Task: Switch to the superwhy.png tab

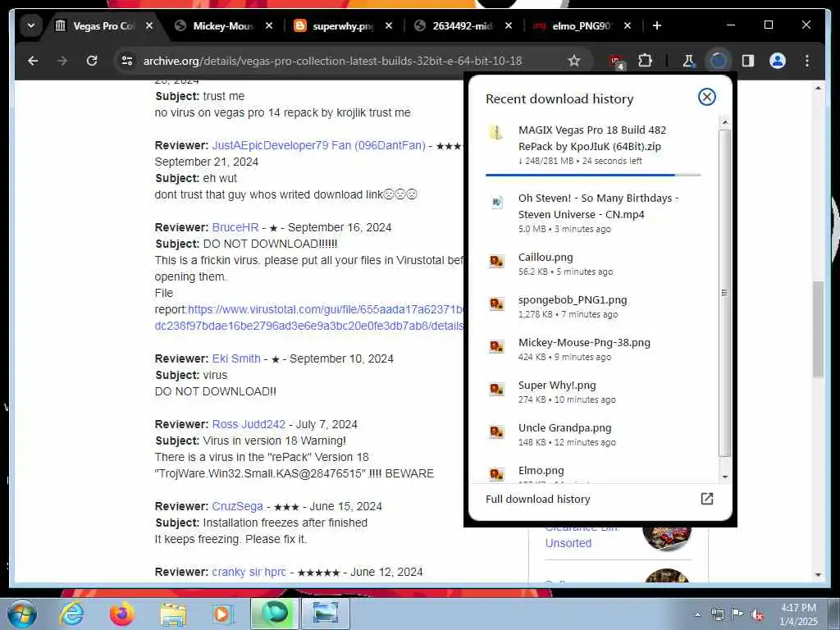Action: tap(343, 25)
